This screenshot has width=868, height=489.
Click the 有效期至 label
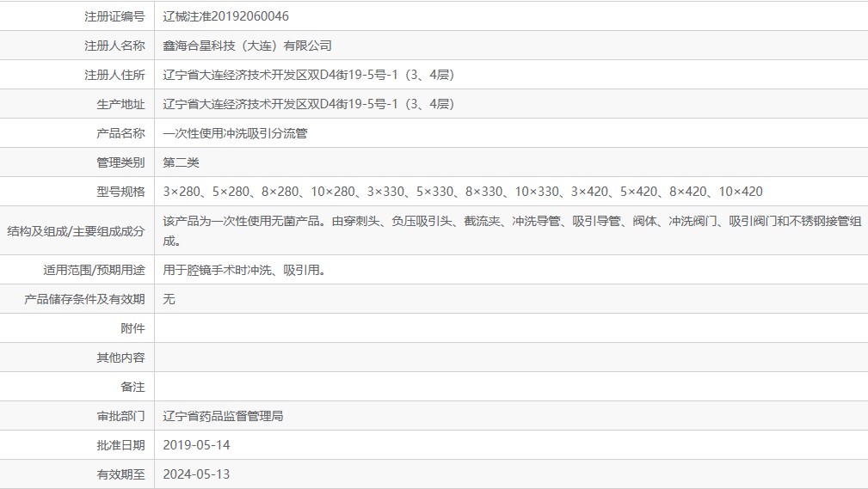(x=120, y=474)
